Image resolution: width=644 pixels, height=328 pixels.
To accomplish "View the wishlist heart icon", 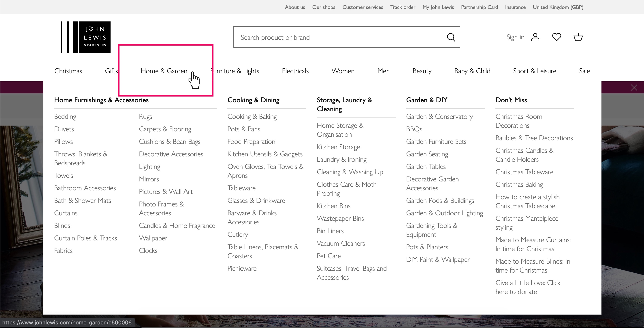I will 557,37.
